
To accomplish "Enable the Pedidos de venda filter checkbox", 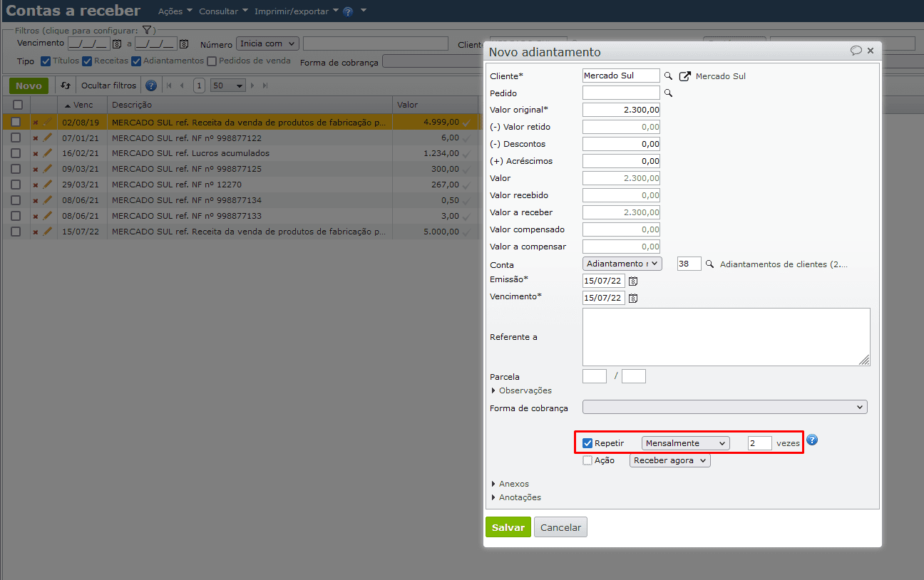I will [212, 61].
